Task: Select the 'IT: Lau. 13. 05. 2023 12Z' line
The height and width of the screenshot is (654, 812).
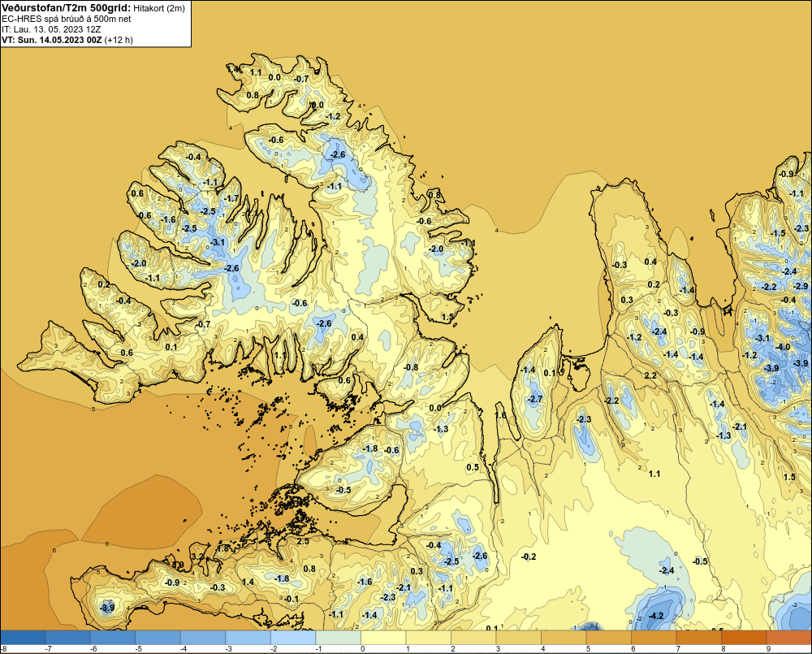Action: (51, 29)
